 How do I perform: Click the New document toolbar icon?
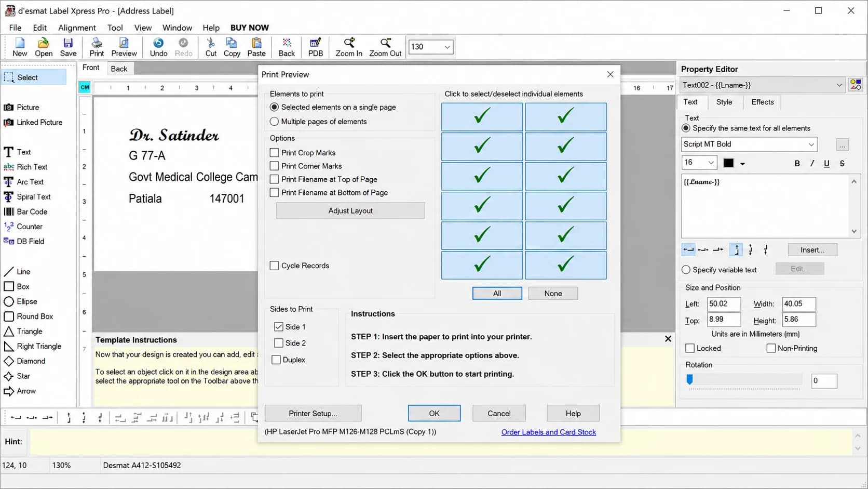click(20, 47)
